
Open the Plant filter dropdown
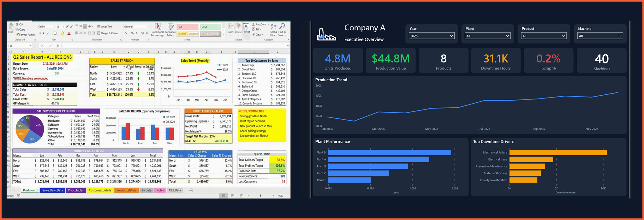pos(488,36)
